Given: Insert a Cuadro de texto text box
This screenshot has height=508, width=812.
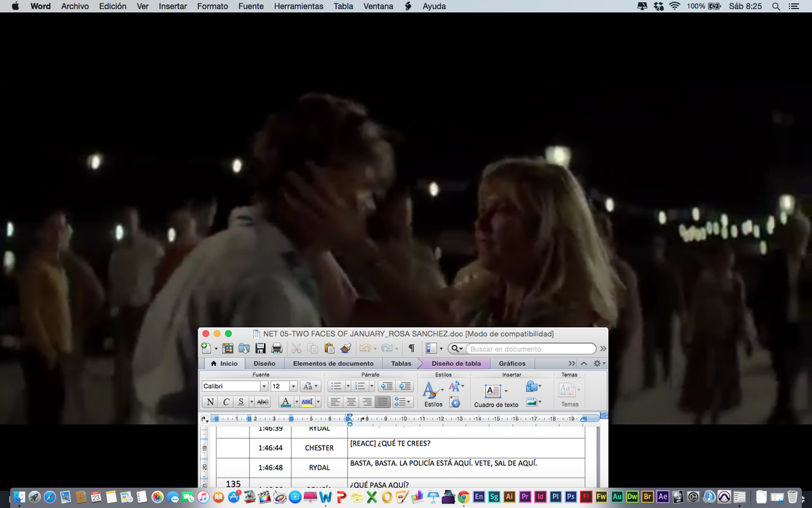Looking at the screenshot, I should click(496, 394).
